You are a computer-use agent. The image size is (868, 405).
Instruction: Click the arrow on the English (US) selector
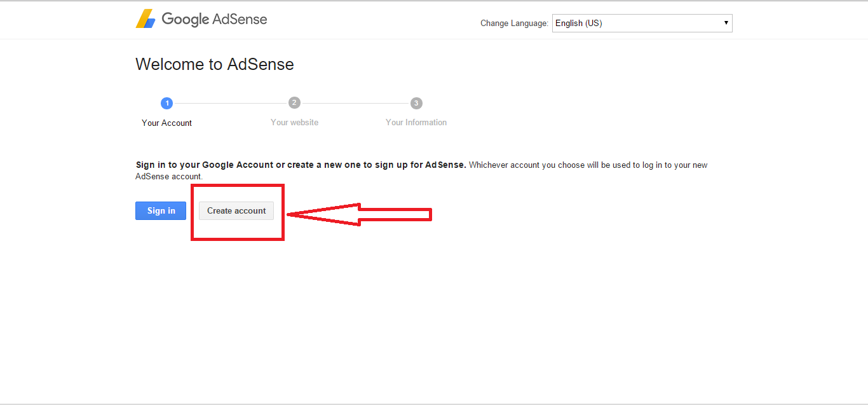(726, 24)
